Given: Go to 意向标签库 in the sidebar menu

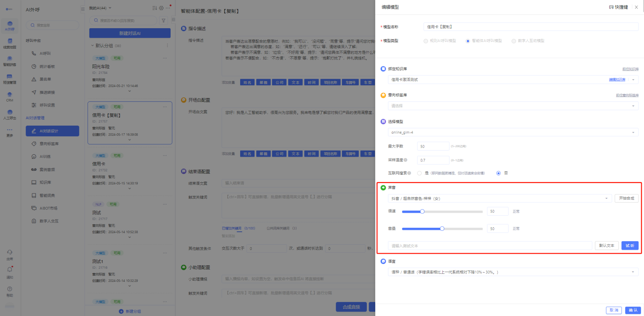Looking at the screenshot, I should tap(49, 144).
